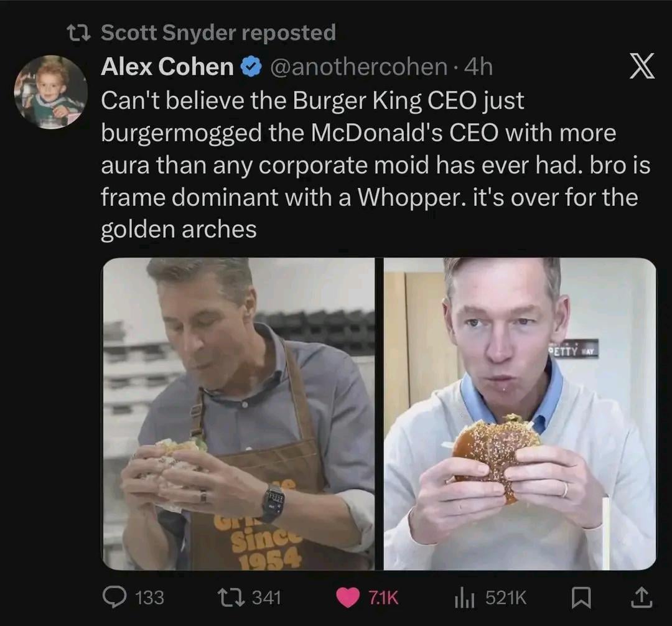Click the 521K views count
This screenshot has height=626, width=672.
tap(505, 598)
